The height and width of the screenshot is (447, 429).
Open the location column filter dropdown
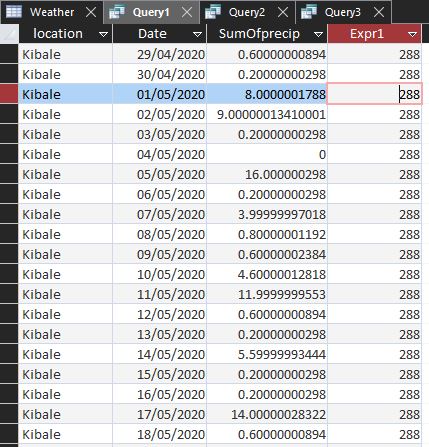point(103,34)
